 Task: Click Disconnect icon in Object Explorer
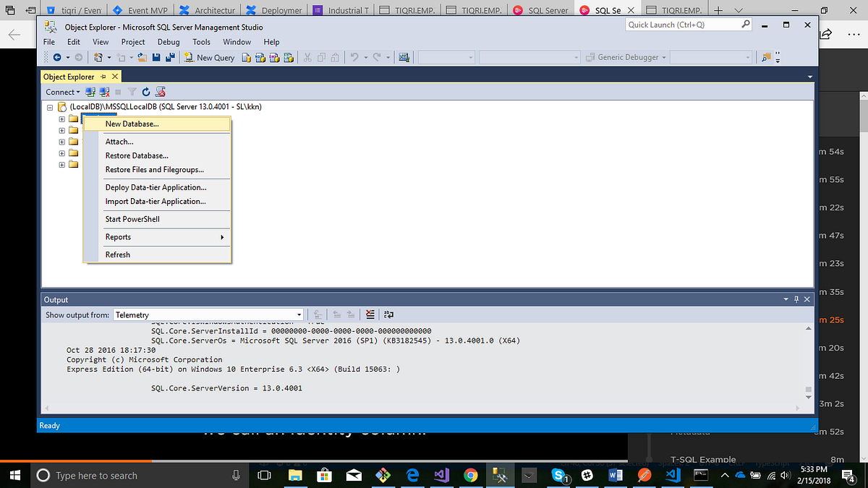(x=104, y=92)
